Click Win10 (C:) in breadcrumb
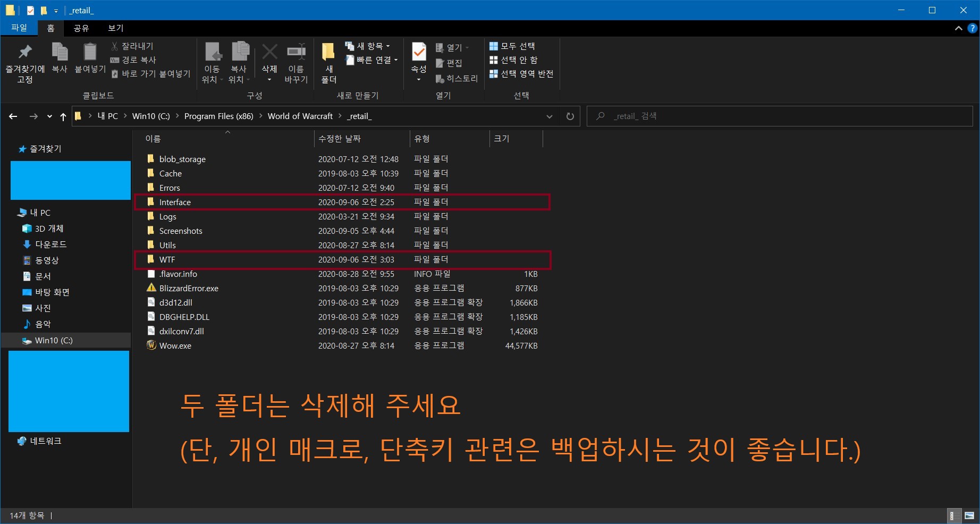The width and height of the screenshot is (980, 524). [151, 116]
